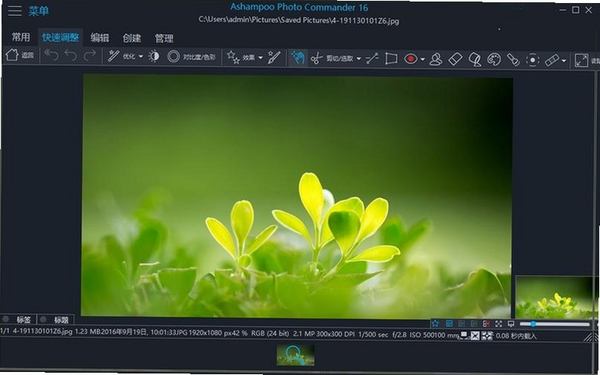Select the straighten horizon tool
Image resolution: width=600 pixels, height=375 pixels.
[x=372, y=59]
